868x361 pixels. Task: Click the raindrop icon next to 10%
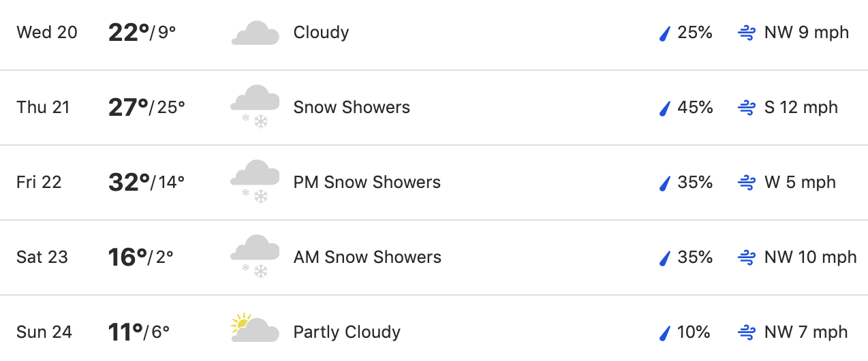[665, 332]
